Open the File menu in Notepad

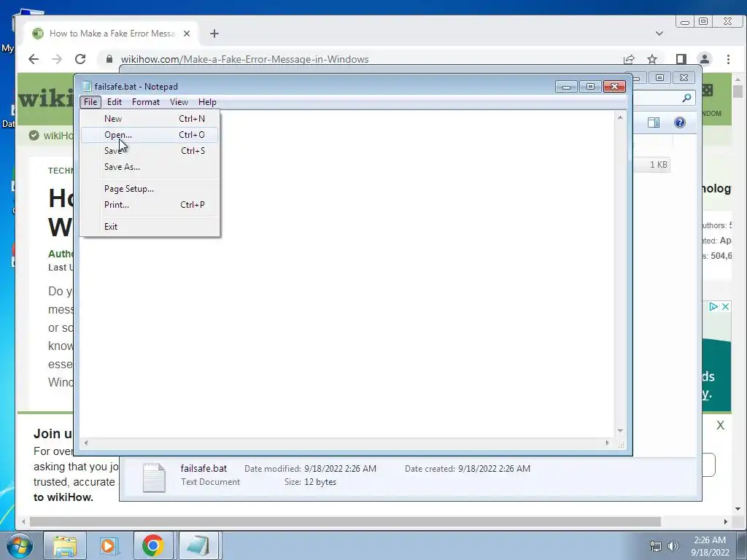(90, 102)
